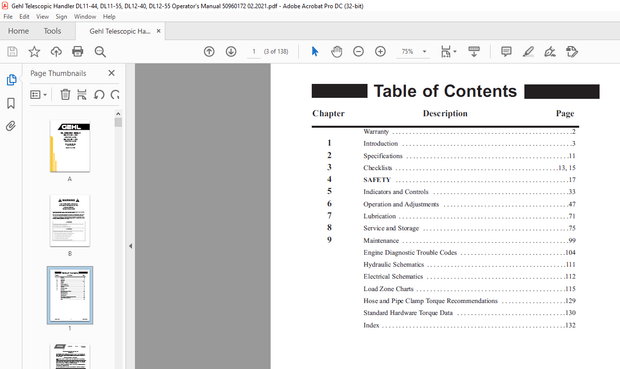Viewport: 620px width, 369px height.
Task: Print the document via printer icon
Action: pyautogui.click(x=78, y=51)
